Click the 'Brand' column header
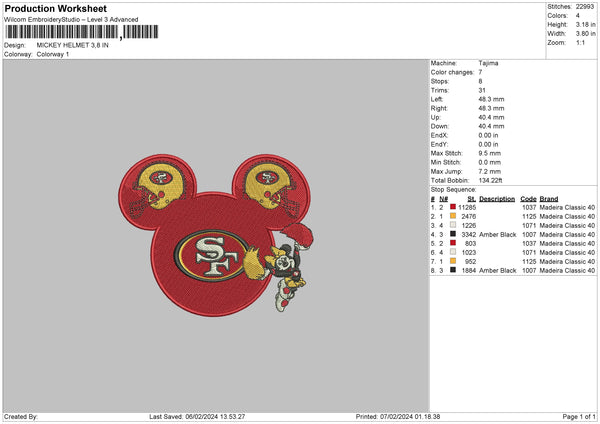 [x=549, y=199]
